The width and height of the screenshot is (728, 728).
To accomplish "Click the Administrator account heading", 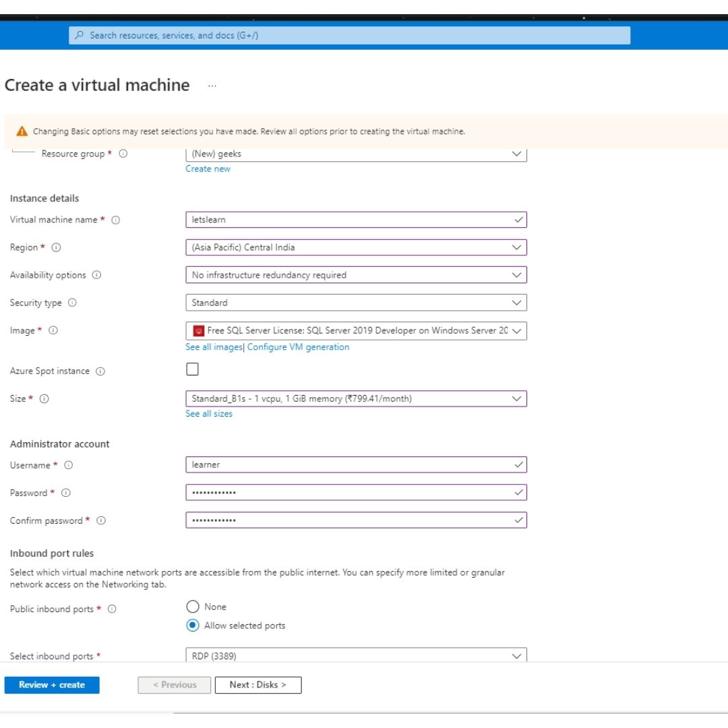I will (59, 444).
